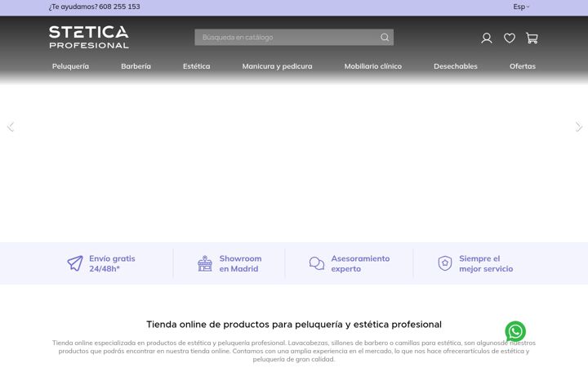Screen dimensions: 588x368
Task: Click the Siempre el mejor servicio text
Action: coord(486,263)
